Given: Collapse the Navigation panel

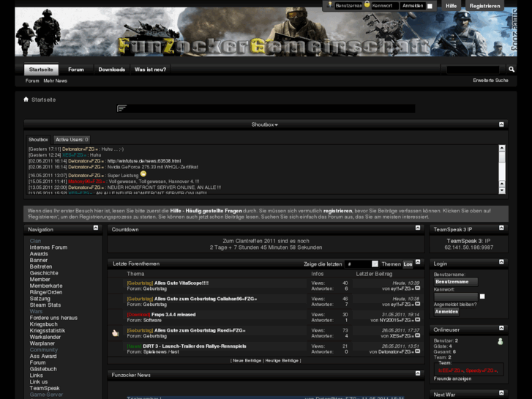Looking at the screenshot, I should coord(96,228).
